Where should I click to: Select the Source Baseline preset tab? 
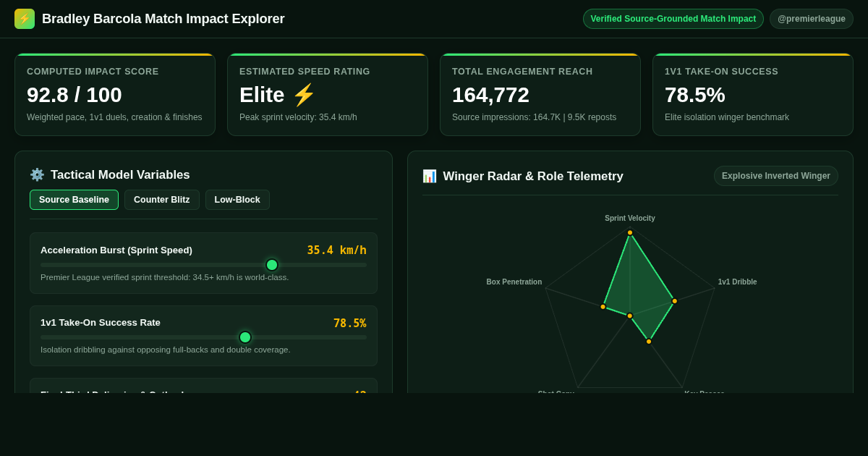click(74, 200)
